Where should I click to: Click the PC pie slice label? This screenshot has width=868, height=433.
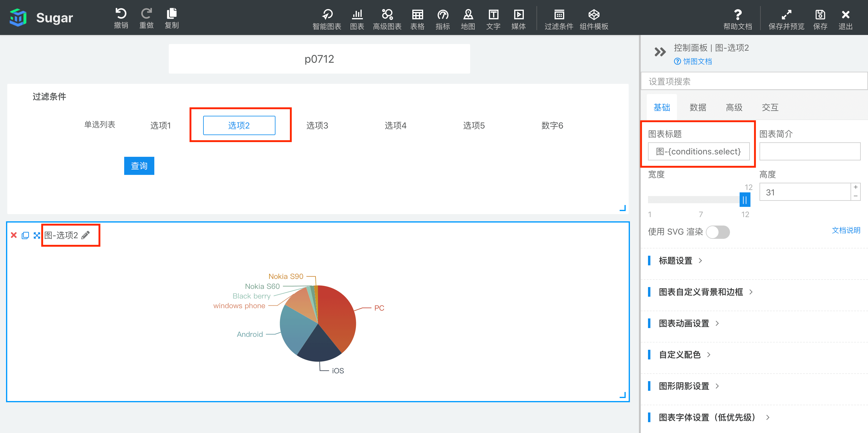pyautogui.click(x=379, y=308)
